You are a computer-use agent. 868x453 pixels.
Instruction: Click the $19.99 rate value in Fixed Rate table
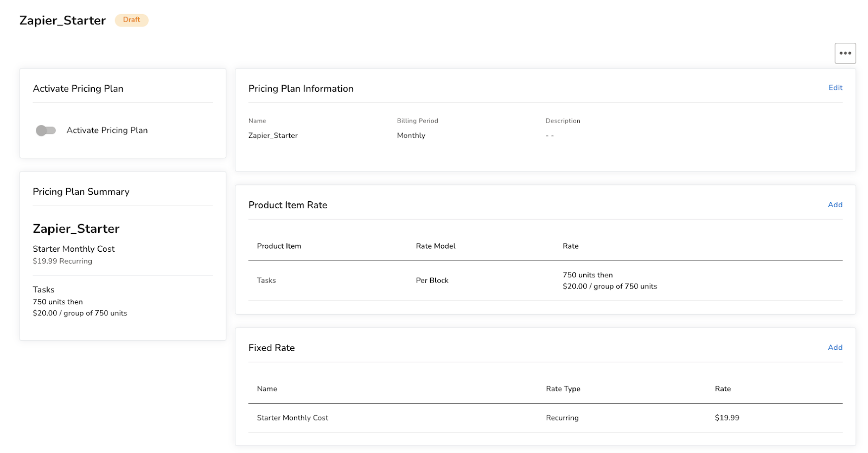727,418
